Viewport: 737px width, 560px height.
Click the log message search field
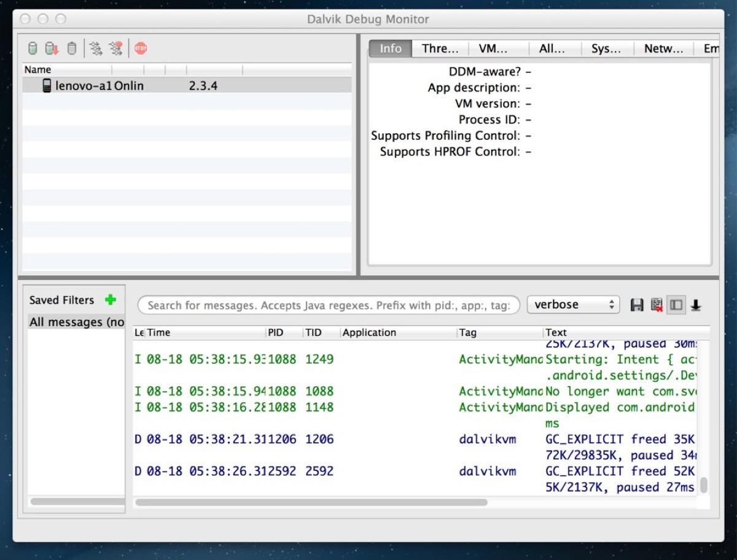pos(329,305)
